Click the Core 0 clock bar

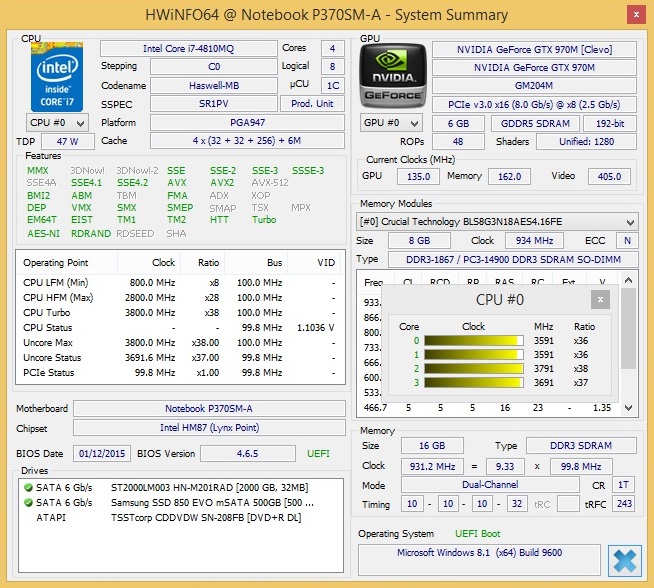point(474,341)
